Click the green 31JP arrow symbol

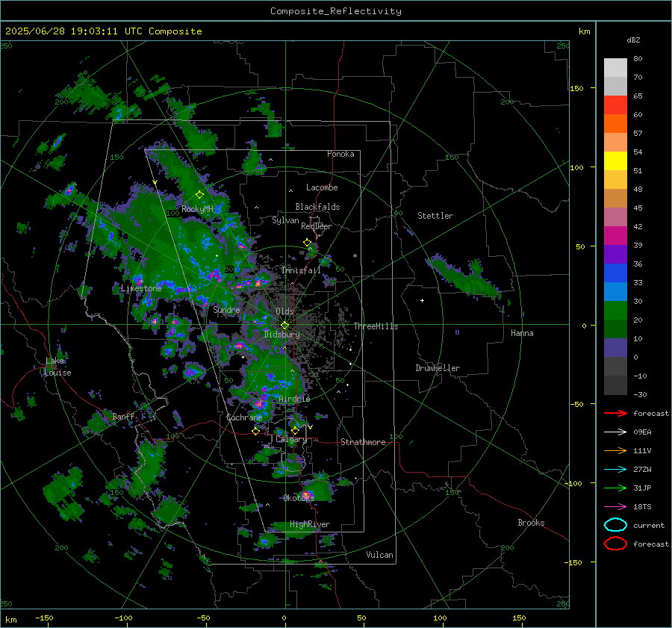(x=615, y=488)
